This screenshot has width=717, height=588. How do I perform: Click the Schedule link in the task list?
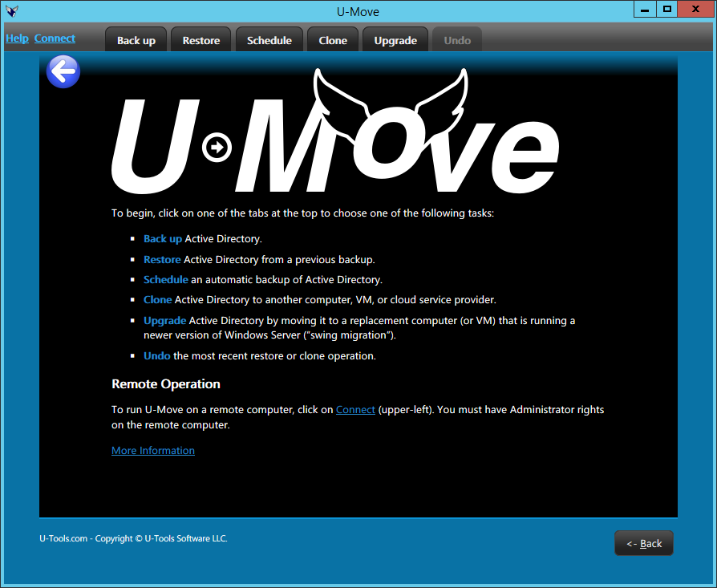point(165,279)
